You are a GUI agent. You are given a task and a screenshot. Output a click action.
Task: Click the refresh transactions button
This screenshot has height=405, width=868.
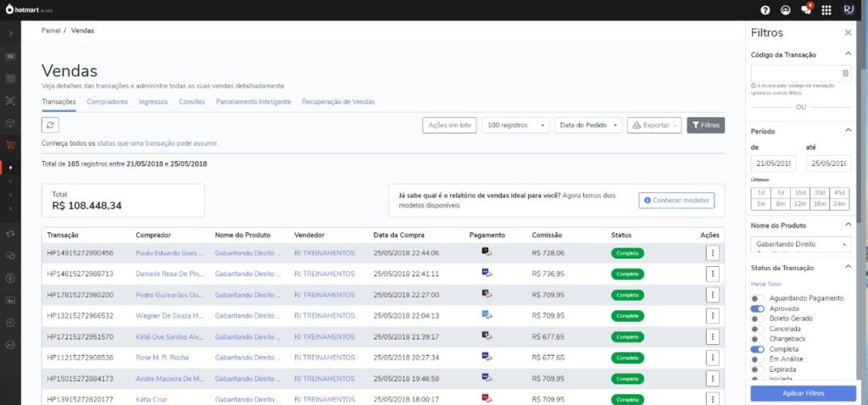[x=50, y=125]
